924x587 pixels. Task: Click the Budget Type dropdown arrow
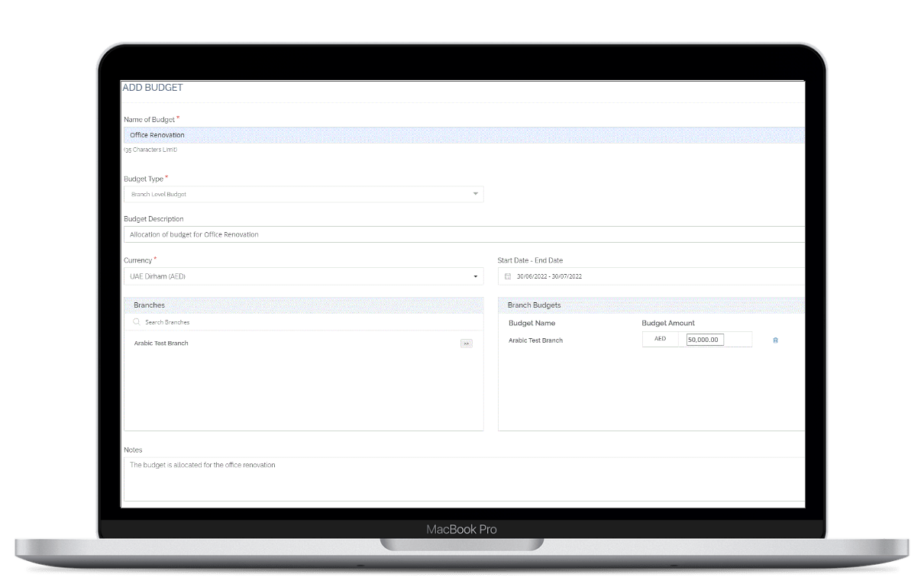pyautogui.click(x=475, y=195)
